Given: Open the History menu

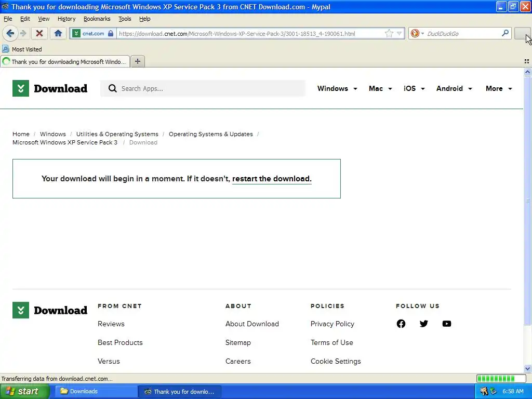Looking at the screenshot, I should pos(66,19).
